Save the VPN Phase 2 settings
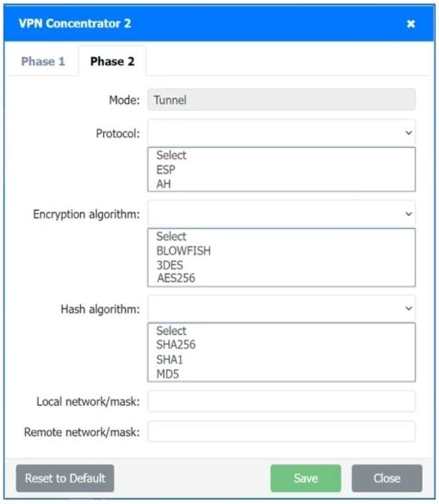 (306, 478)
